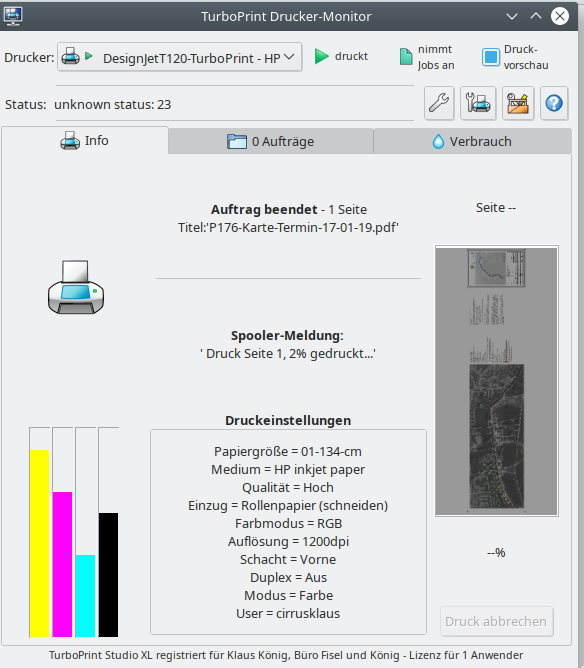Viewport: 584px width, 668px height.
Task: Click the 'Druckeinstellungen' heading
Action: (x=288, y=420)
